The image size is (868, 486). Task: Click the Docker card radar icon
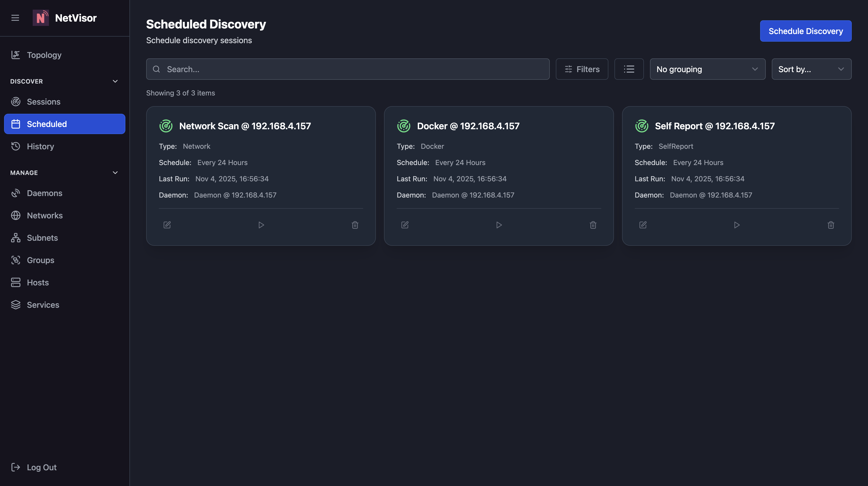(x=404, y=126)
